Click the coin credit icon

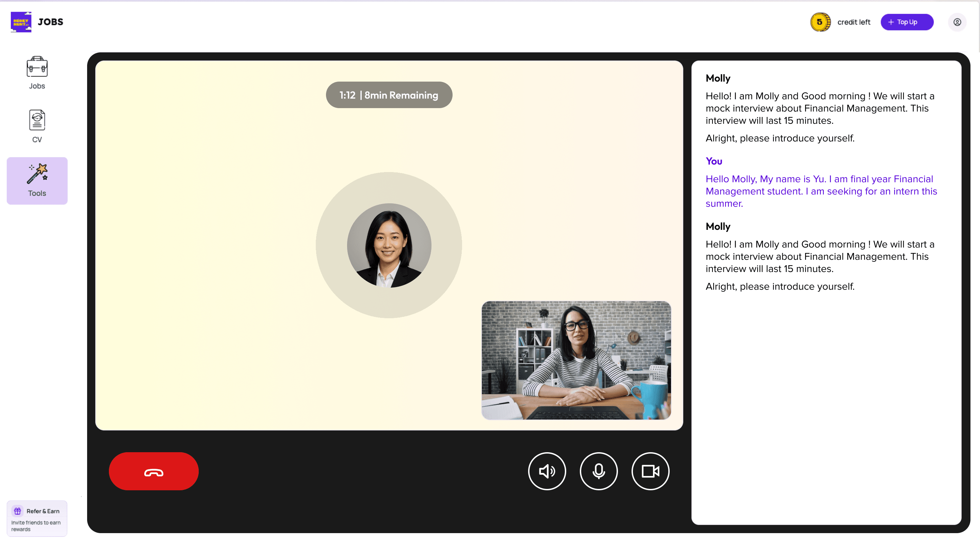tap(820, 22)
